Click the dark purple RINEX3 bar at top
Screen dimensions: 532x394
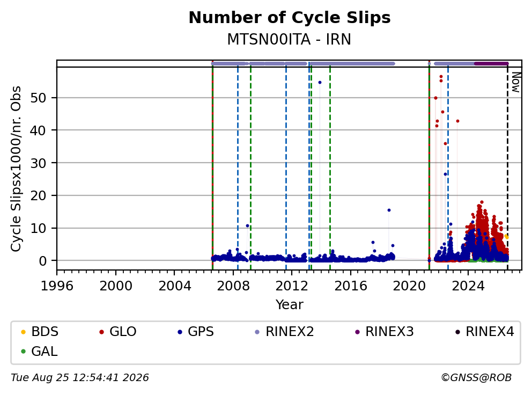coord(491,63)
